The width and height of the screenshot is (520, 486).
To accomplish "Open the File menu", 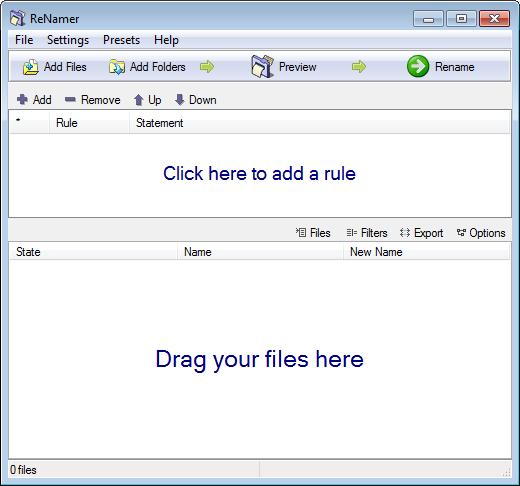I will tap(24, 40).
